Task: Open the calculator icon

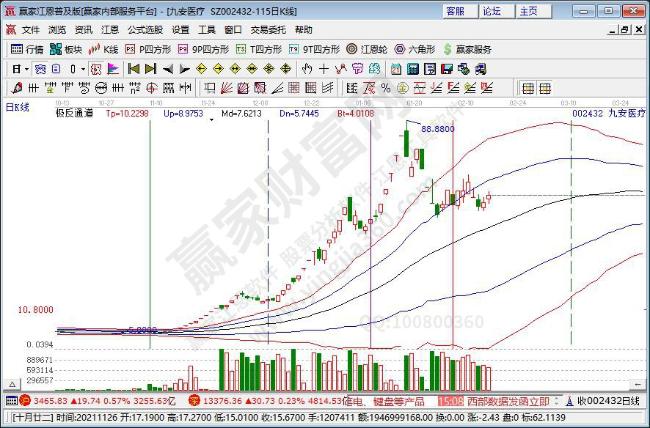Action: point(413,69)
